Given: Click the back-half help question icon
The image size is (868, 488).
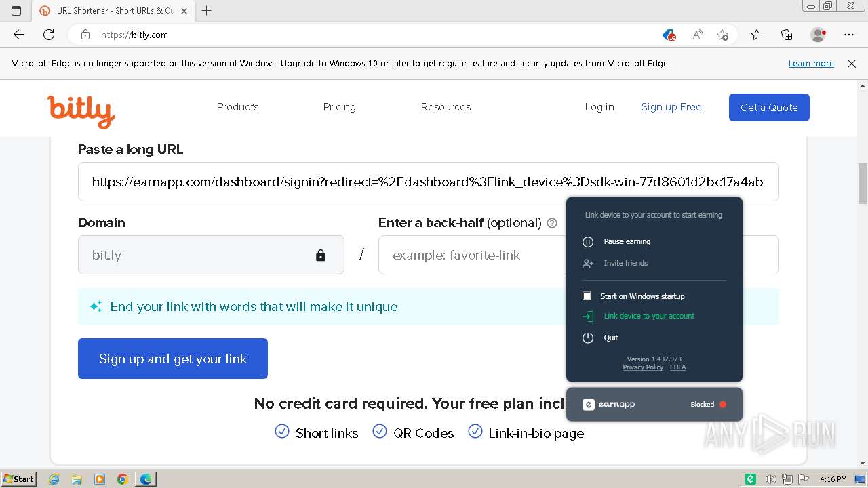Looking at the screenshot, I should coord(552,223).
